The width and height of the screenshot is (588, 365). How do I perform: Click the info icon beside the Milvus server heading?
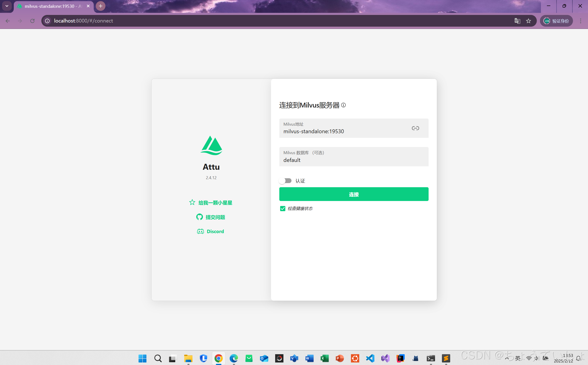343,105
